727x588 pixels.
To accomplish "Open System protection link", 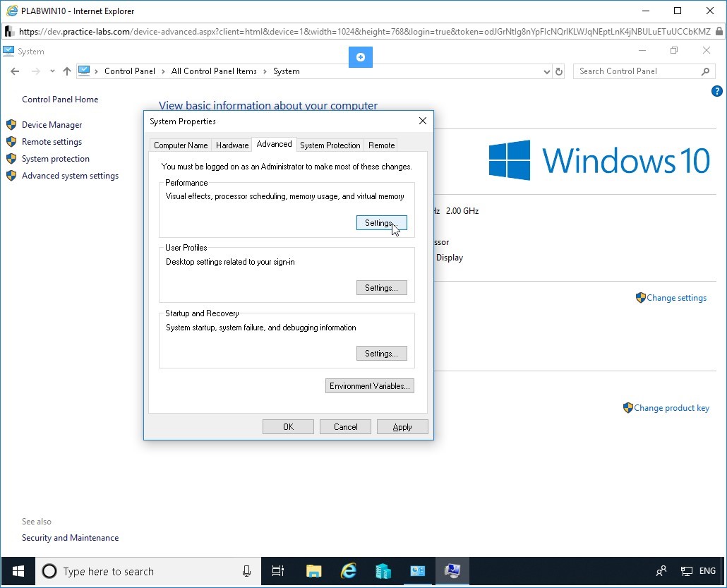I will click(x=56, y=159).
